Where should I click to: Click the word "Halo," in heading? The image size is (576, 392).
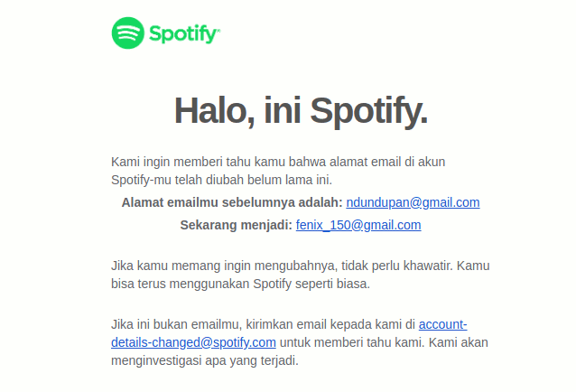(215, 111)
